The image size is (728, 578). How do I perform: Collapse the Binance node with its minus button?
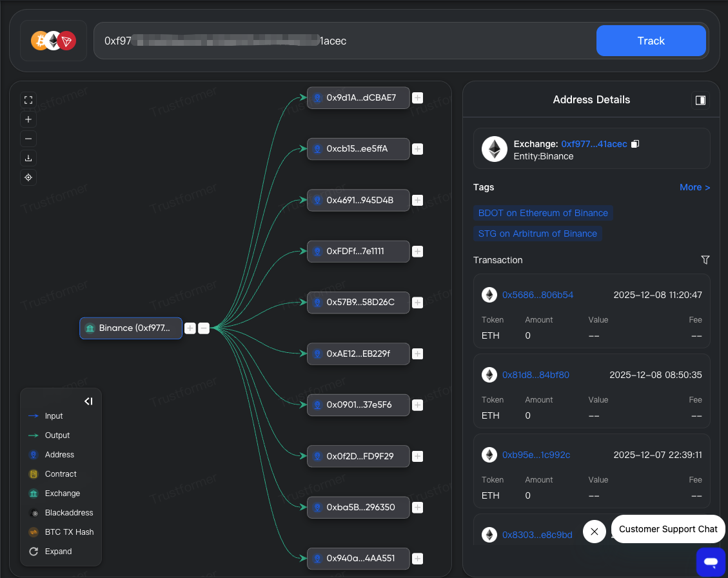click(x=204, y=328)
